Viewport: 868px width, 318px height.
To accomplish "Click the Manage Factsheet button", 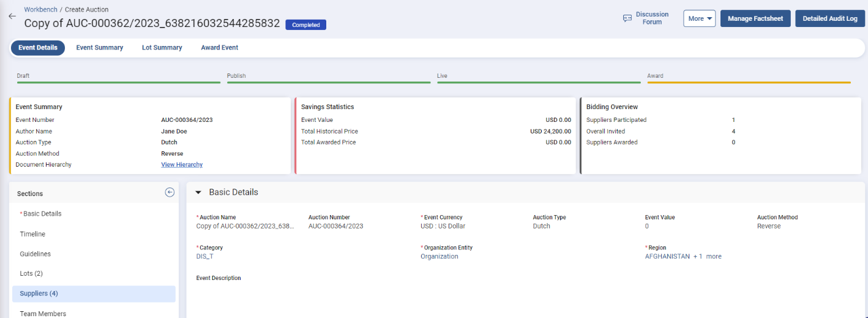I will coord(755,18).
